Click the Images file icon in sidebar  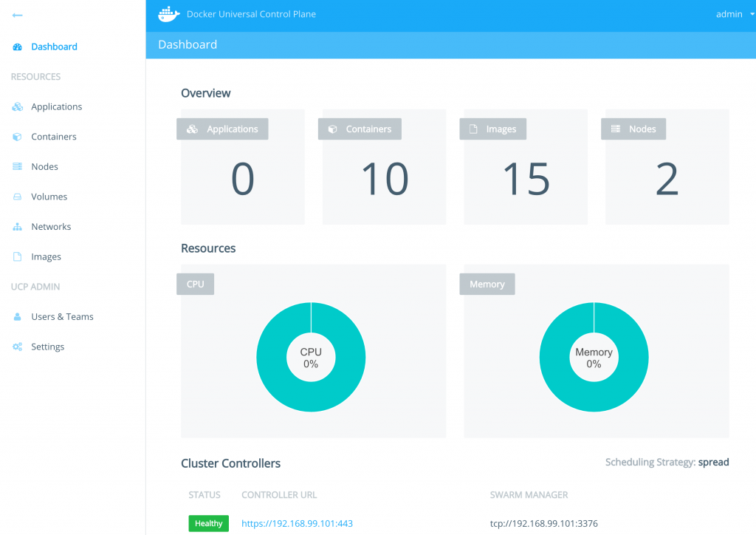tap(18, 257)
